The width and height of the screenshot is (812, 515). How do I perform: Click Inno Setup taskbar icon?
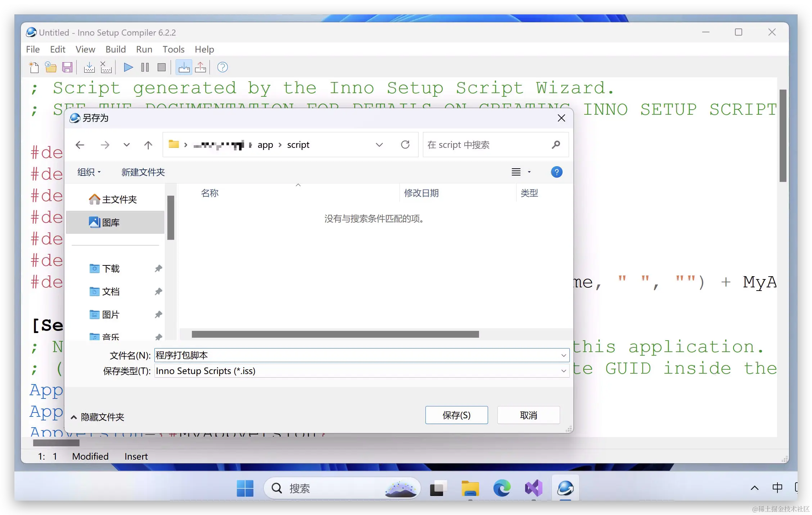(x=565, y=488)
